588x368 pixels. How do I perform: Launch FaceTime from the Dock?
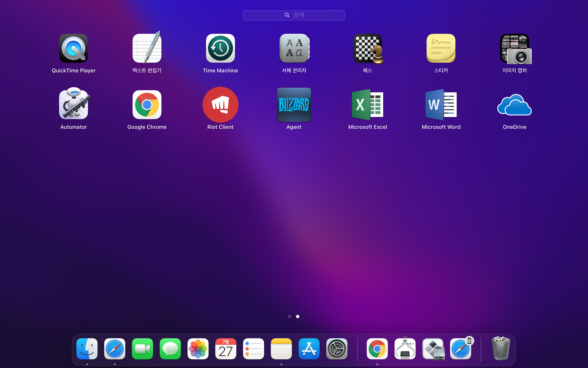point(142,349)
